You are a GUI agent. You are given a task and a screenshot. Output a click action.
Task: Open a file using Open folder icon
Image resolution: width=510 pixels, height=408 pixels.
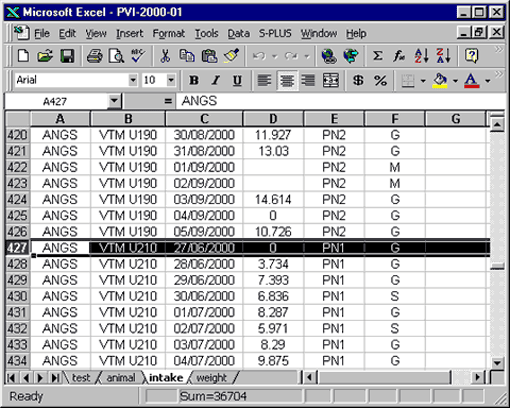click(45, 56)
